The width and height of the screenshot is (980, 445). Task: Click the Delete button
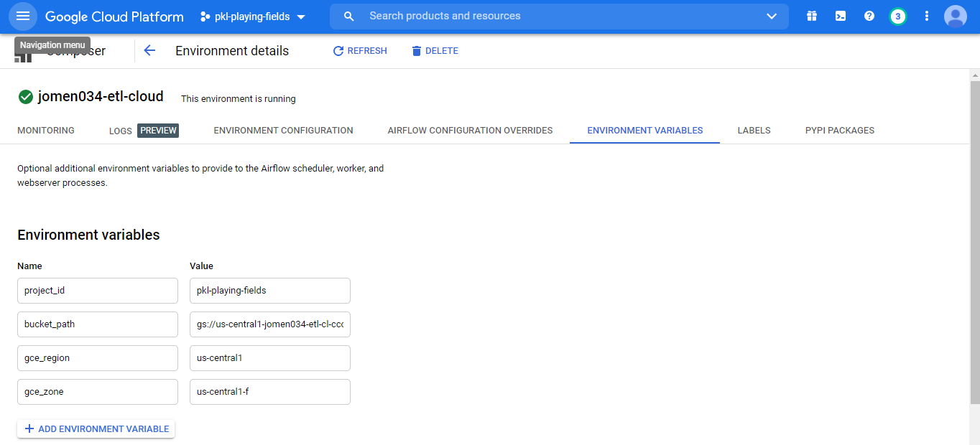point(435,51)
